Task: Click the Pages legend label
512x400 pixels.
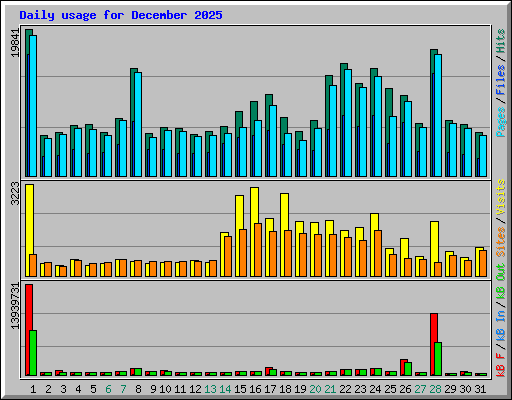Action: (501, 122)
